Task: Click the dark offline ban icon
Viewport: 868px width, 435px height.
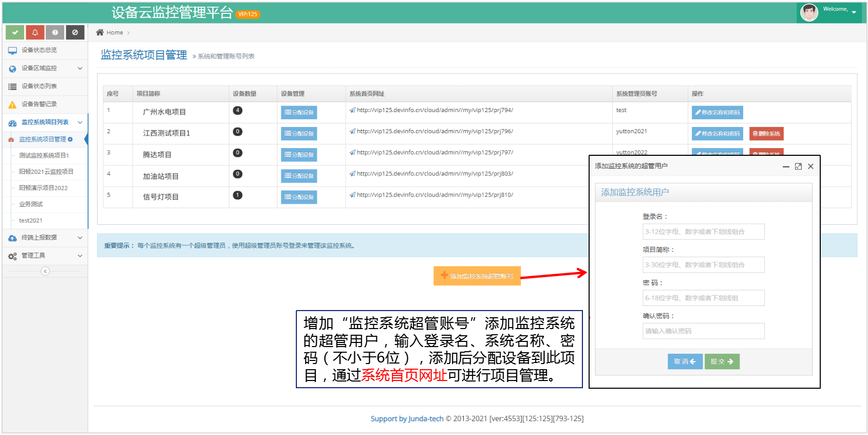Action: (x=75, y=32)
